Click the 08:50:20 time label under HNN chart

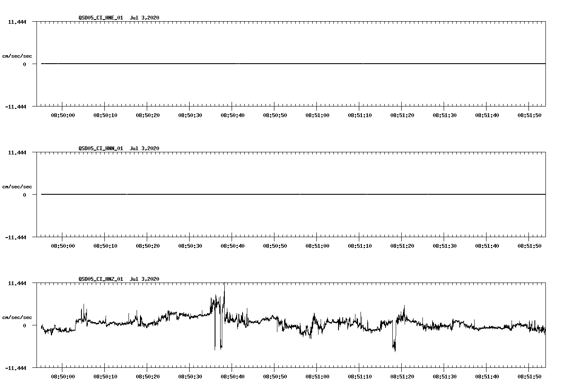click(x=148, y=246)
